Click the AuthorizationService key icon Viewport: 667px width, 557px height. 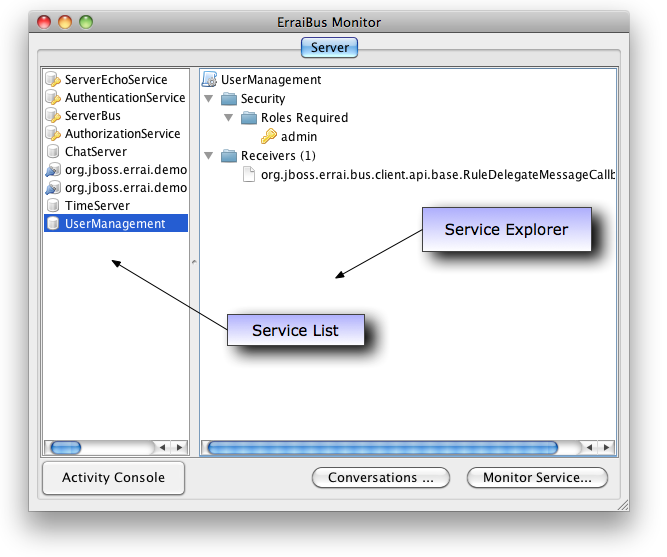53,134
